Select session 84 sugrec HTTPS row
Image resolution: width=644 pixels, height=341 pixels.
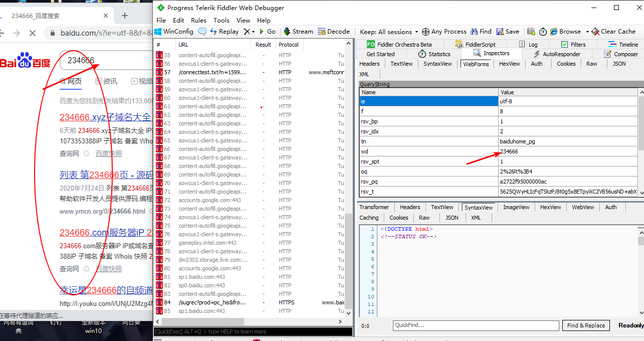pos(250,302)
